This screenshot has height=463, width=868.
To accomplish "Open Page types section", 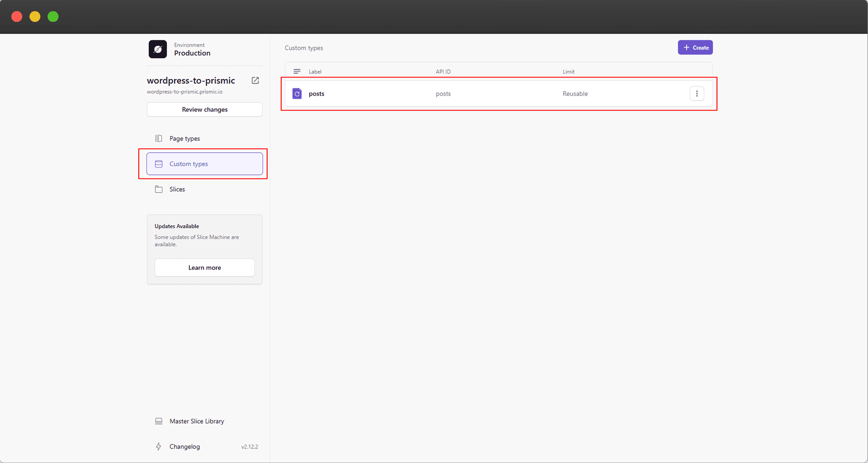I will pos(205,138).
